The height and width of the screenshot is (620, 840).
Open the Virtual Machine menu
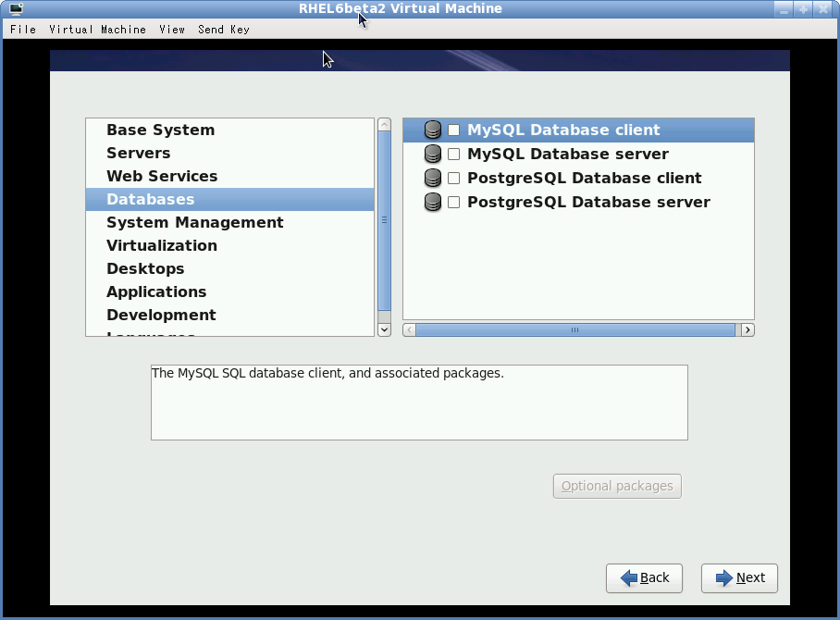coord(97,30)
